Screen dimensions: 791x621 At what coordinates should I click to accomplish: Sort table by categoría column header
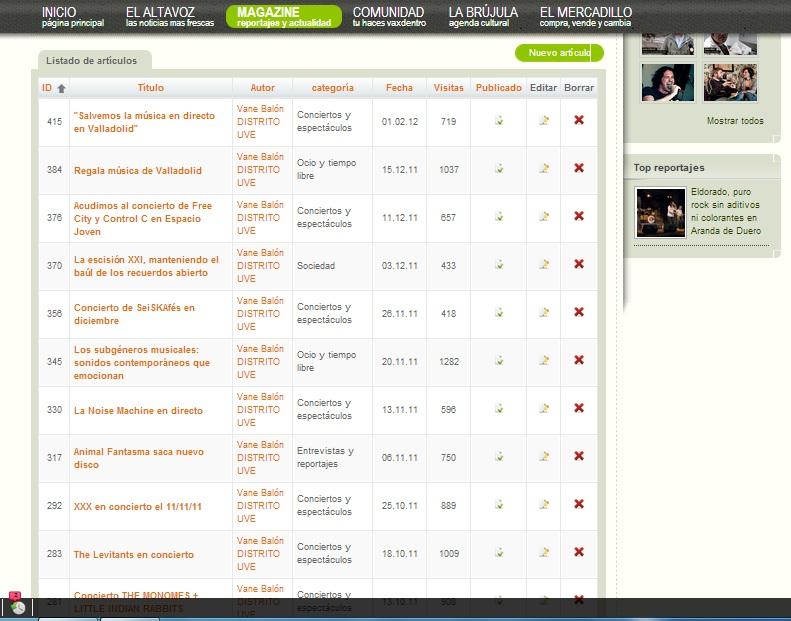pos(332,88)
